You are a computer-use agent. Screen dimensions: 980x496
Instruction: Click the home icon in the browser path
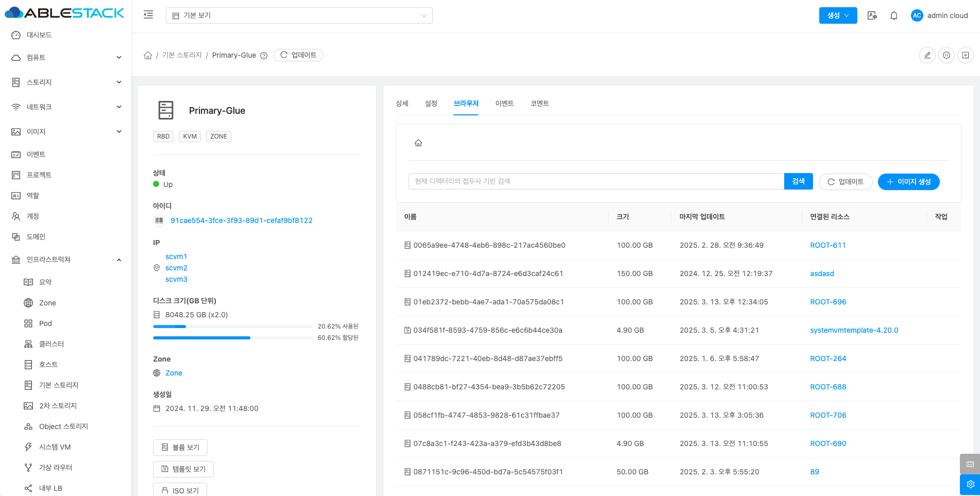click(418, 143)
